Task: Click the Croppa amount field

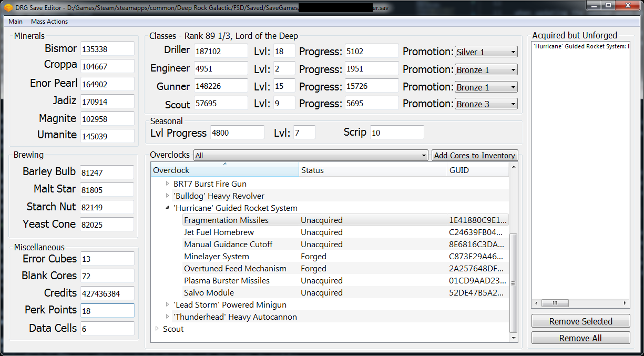Action: (107, 66)
